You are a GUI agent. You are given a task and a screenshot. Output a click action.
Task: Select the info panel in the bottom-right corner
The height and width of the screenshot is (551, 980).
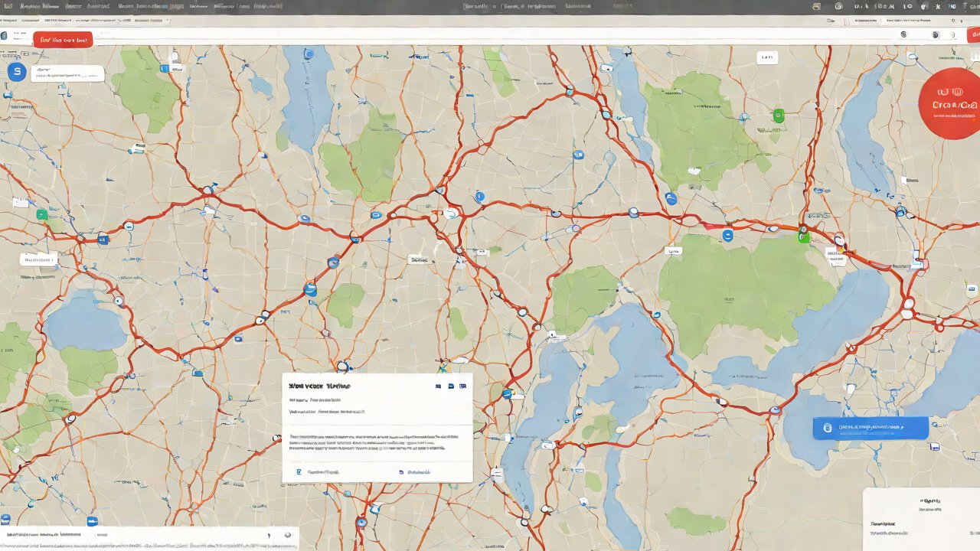(922, 519)
